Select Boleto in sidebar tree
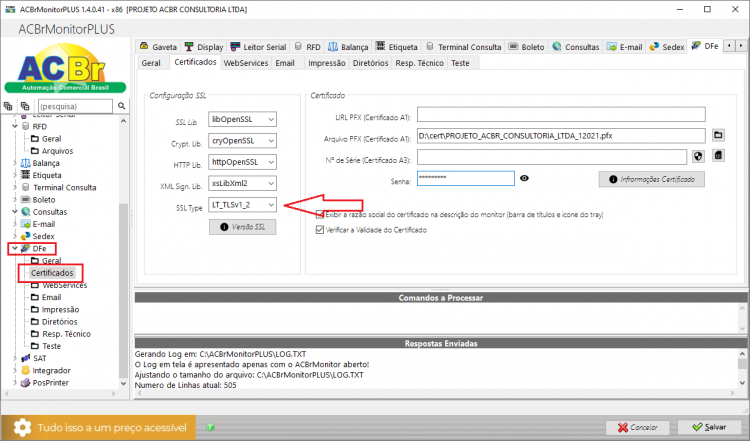The image size is (750, 441). pyautogui.click(x=44, y=199)
